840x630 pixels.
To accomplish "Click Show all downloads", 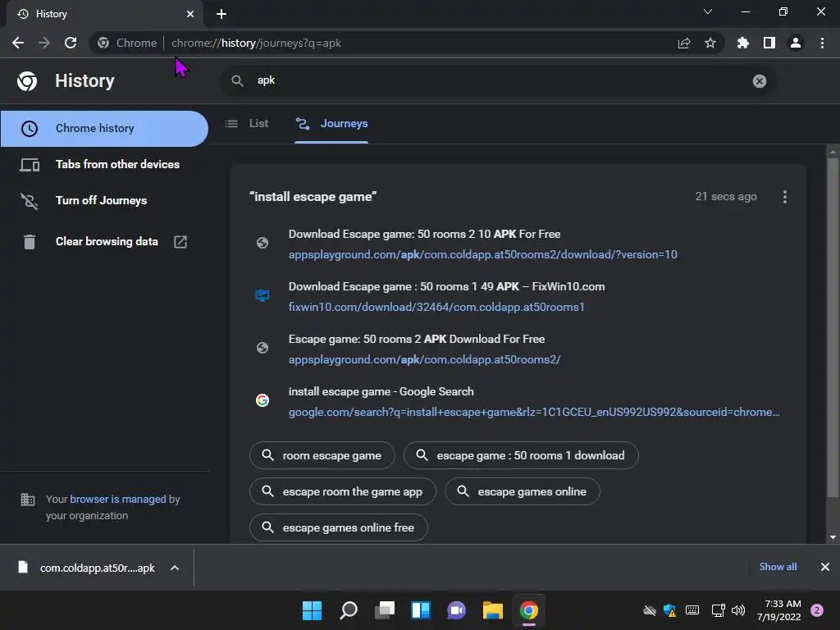I will 778,567.
